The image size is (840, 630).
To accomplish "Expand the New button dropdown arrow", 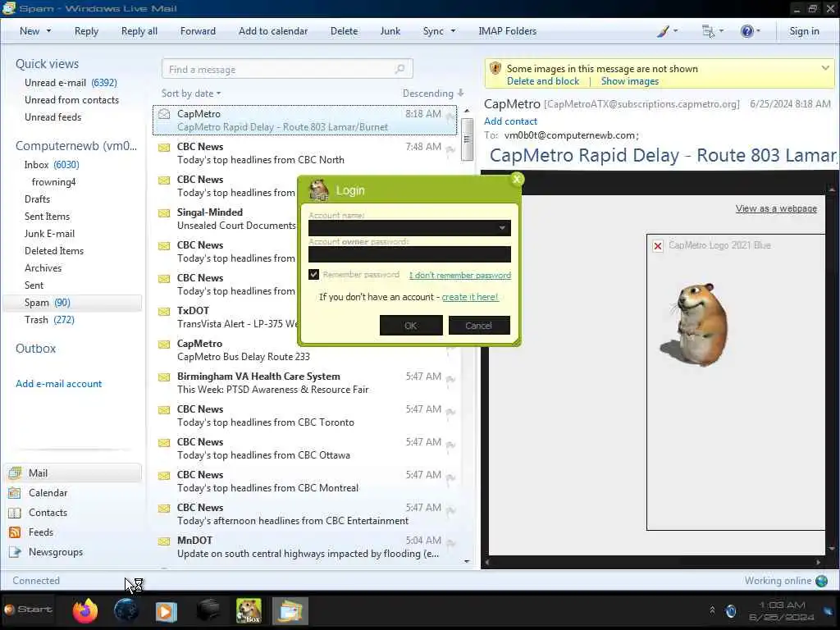I will (48, 31).
